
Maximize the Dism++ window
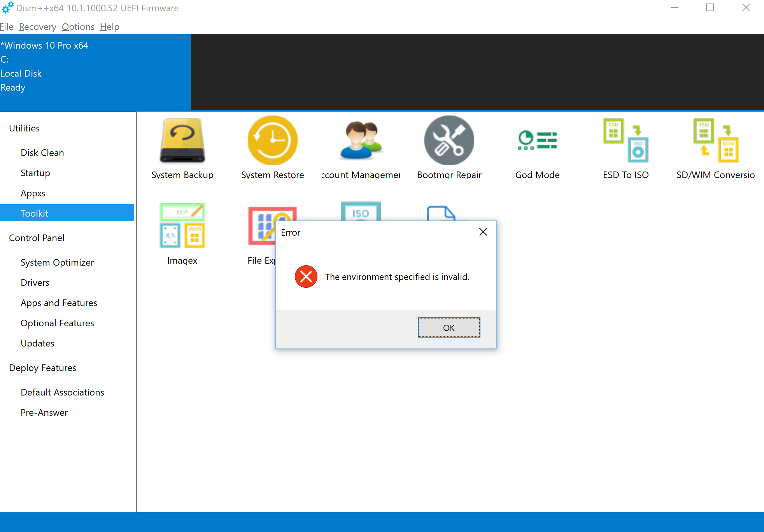click(710, 8)
